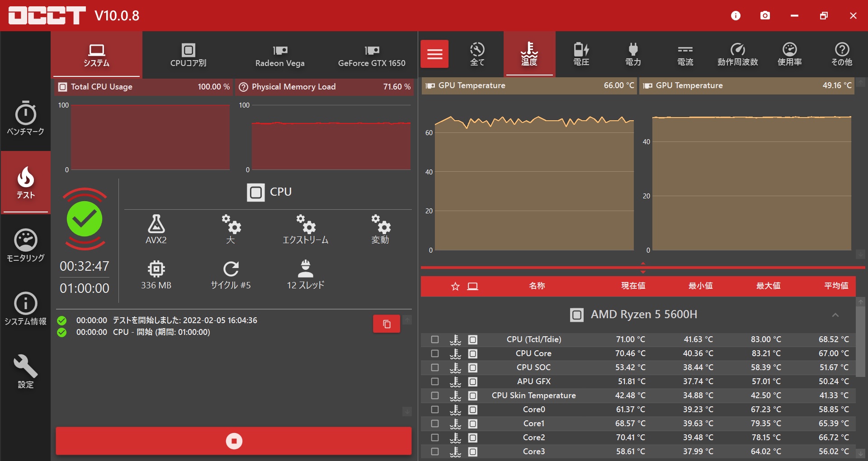
Task: Show all sensors with 全て filter
Action: 477,54
